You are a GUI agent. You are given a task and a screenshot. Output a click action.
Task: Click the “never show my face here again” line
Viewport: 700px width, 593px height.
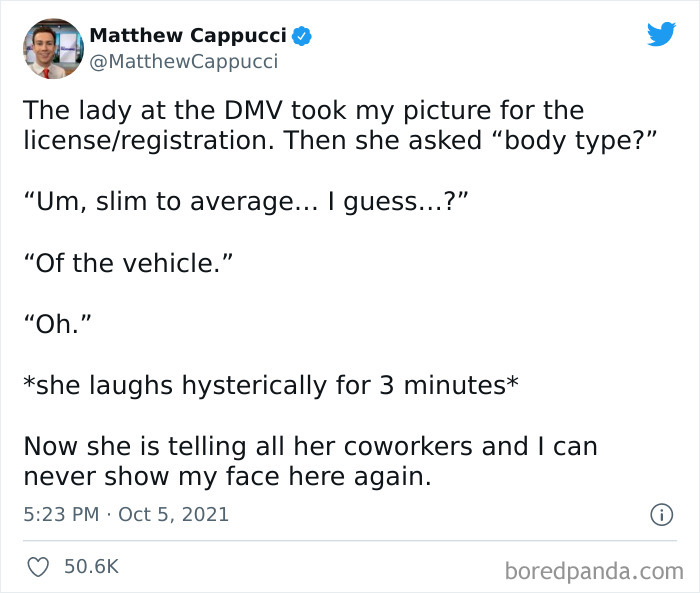pyautogui.click(x=227, y=476)
